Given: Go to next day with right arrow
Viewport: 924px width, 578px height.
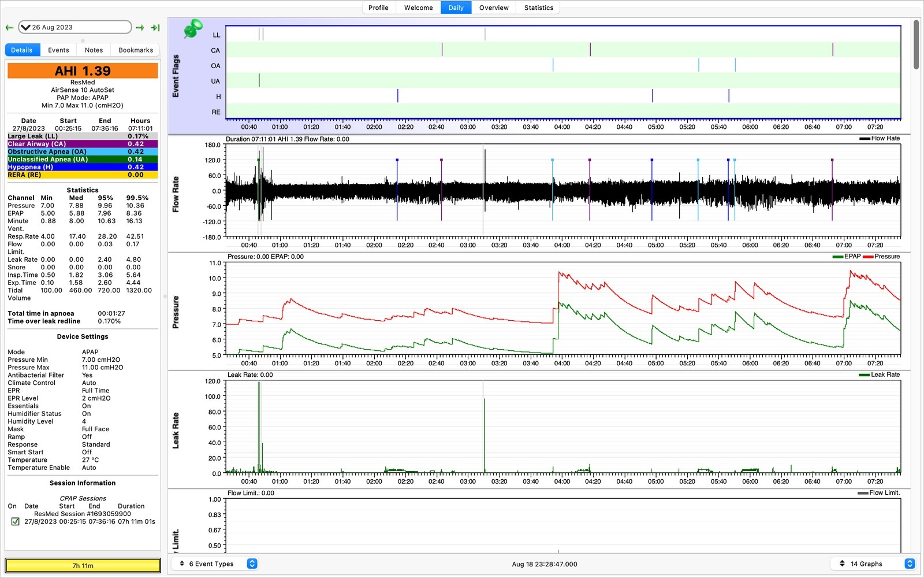Looking at the screenshot, I should [140, 27].
